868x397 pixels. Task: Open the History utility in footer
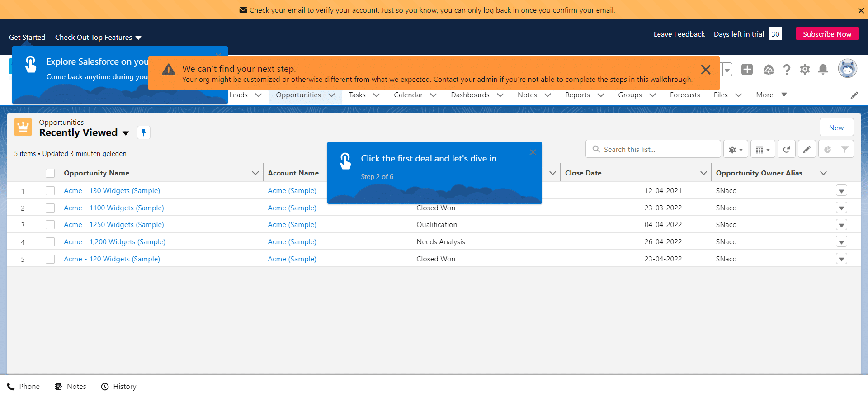click(x=119, y=387)
